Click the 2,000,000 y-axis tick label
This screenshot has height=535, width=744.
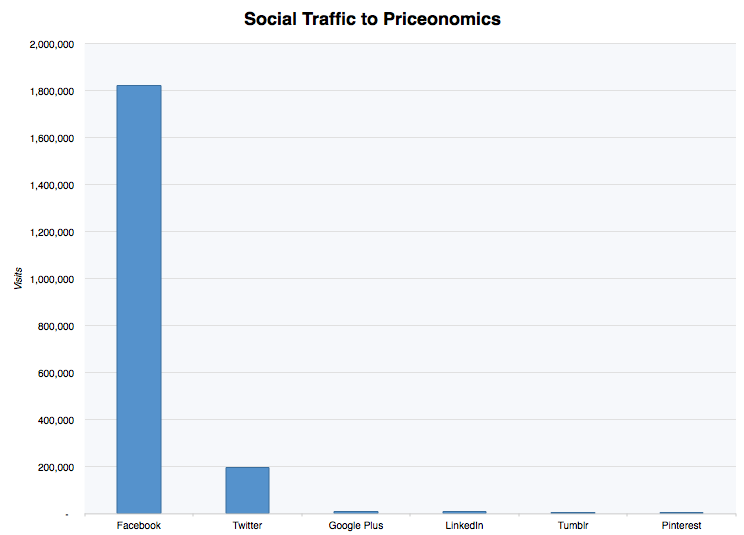50,44
